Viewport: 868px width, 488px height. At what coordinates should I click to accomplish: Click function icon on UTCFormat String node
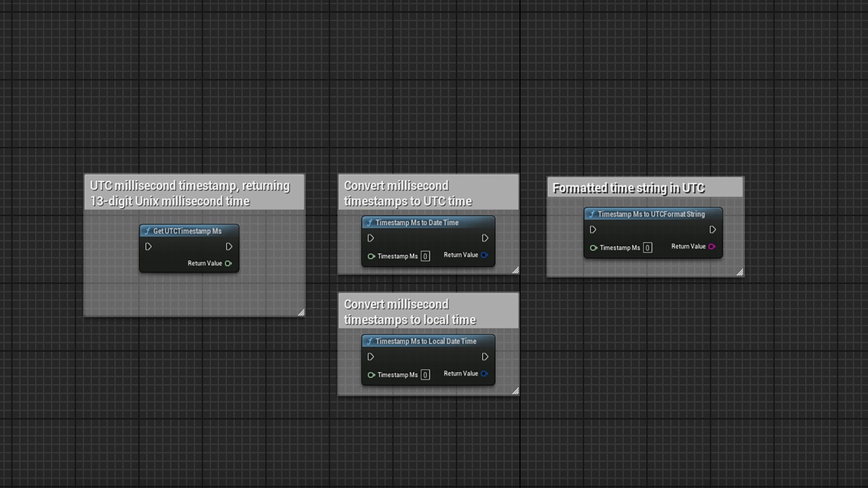[592, 214]
